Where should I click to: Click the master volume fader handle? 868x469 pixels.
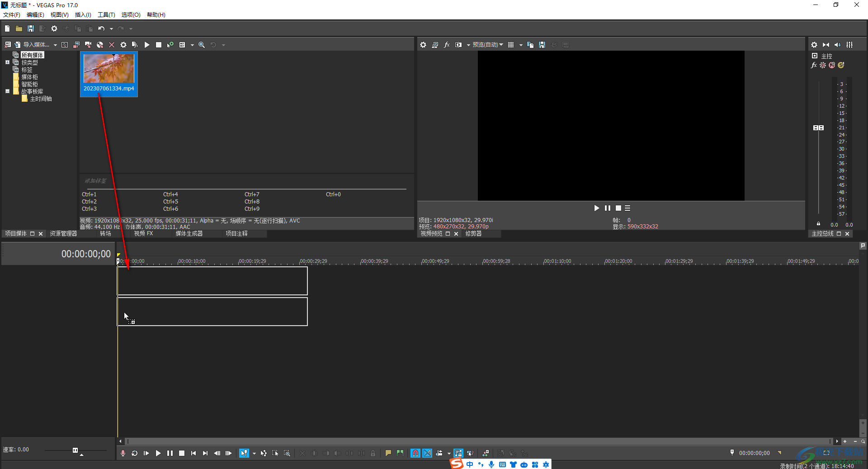(818, 128)
